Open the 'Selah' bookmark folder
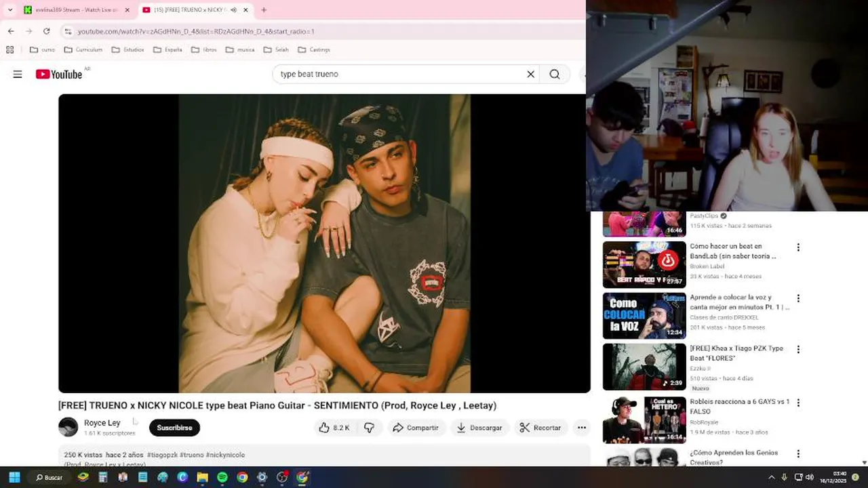Viewport: 868px width, 488px height. 276,49
